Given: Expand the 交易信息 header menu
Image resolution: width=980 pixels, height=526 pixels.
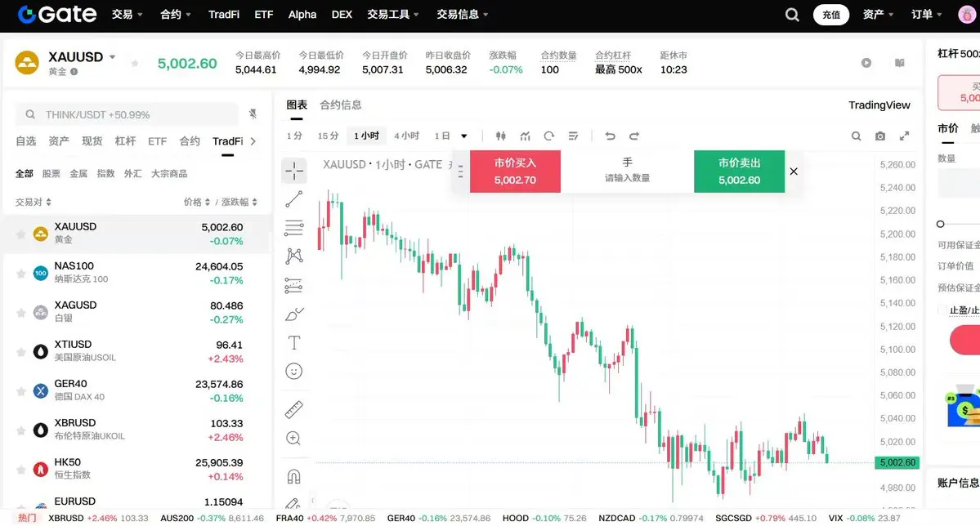Looking at the screenshot, I should [463, 15].
